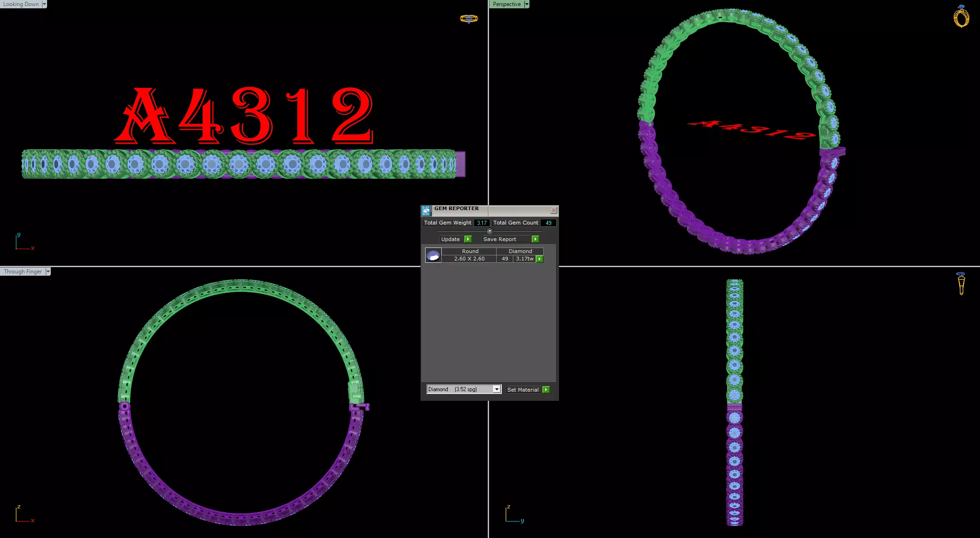Screen dimensions: 980x538
Task: Select the round gem thumbnail in report
Action: click(433, 255)
